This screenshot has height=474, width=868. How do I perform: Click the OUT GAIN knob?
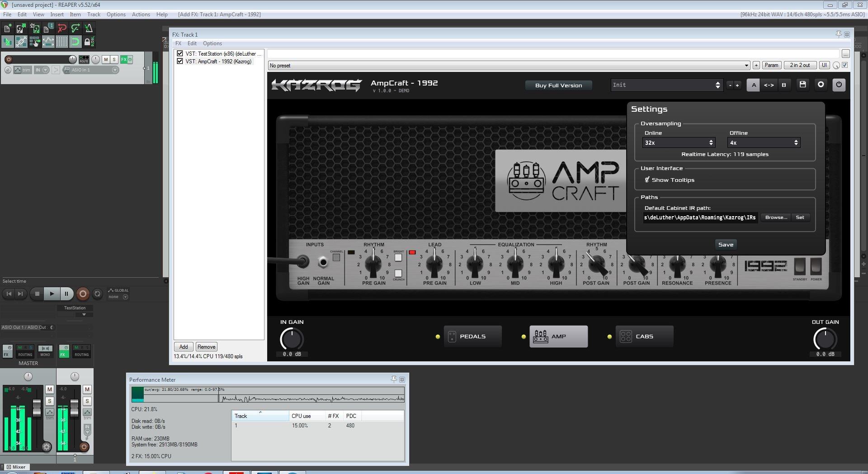pos(825,339)
